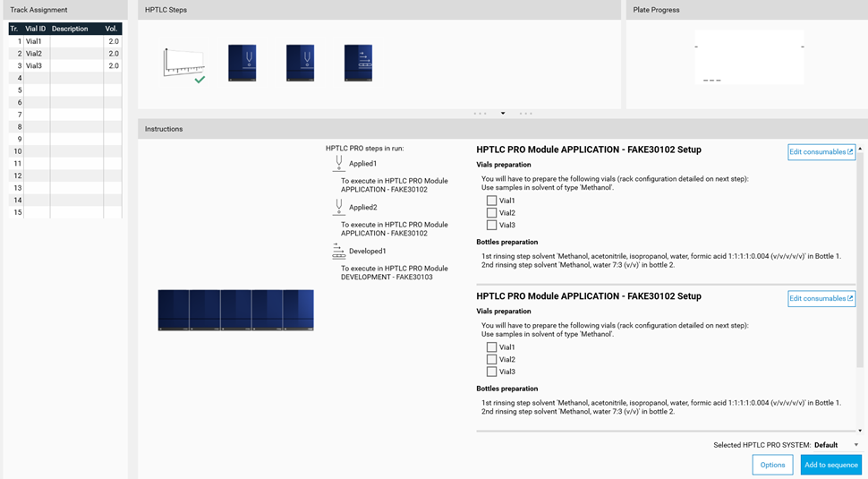Click the second application step icon in HPTLC Steps
Screen dimensions: 868x479
[300, 64]
